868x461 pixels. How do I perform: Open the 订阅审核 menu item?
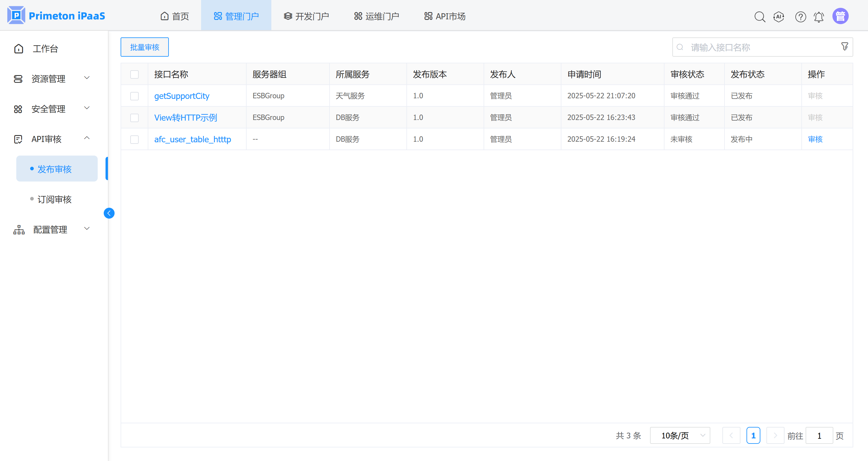pyautogui.click(x=54, y=199)
